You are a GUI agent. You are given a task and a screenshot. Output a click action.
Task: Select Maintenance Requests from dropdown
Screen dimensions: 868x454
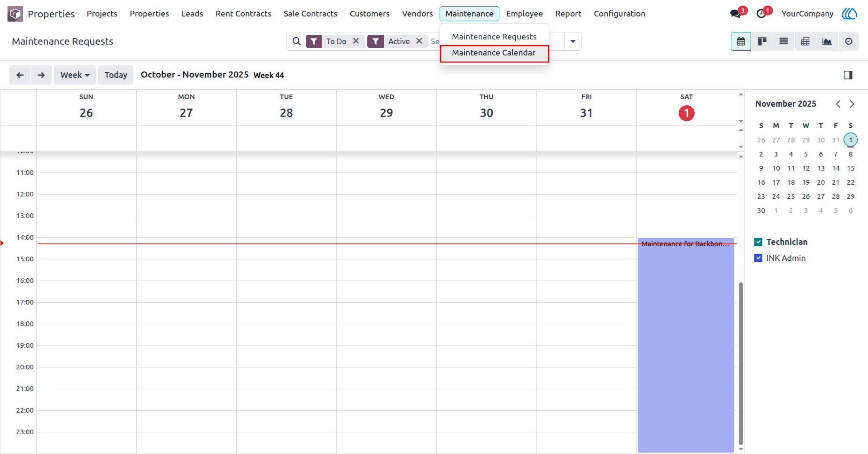[x=494, y=37]
